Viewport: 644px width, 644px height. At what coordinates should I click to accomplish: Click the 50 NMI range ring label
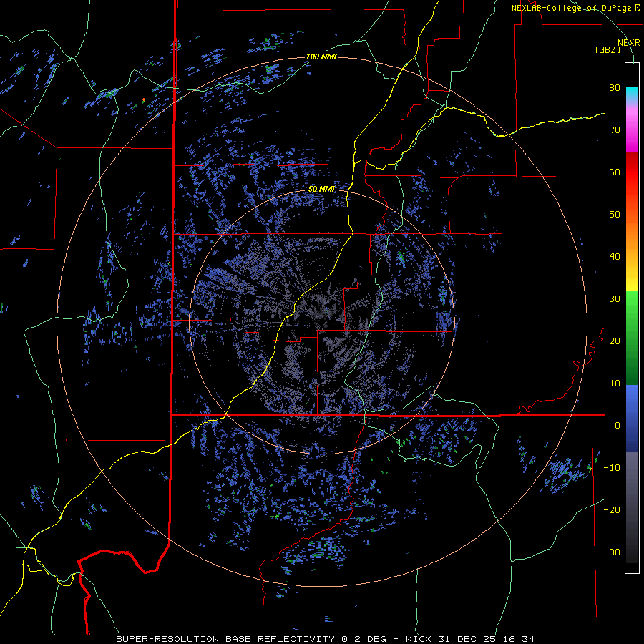click(321, 190)
